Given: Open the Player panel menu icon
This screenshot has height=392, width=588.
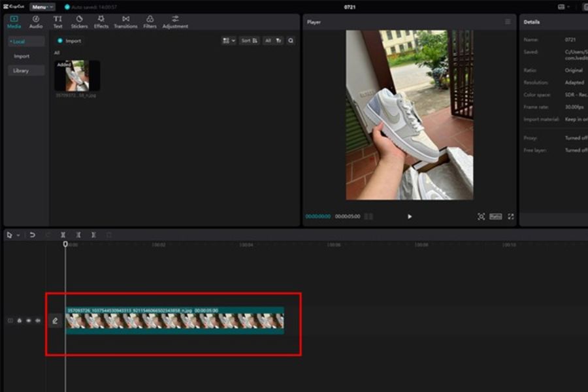Looking at the screenshot, I should 508,22.
